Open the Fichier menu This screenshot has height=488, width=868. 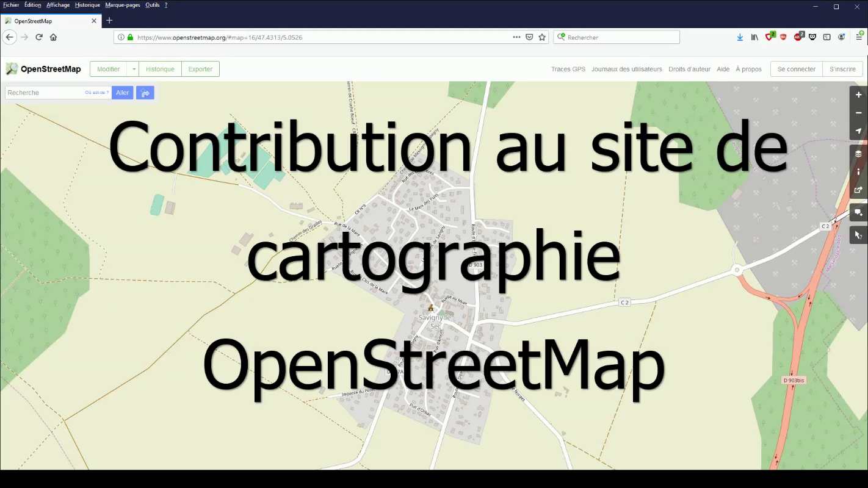click(11, 5)
